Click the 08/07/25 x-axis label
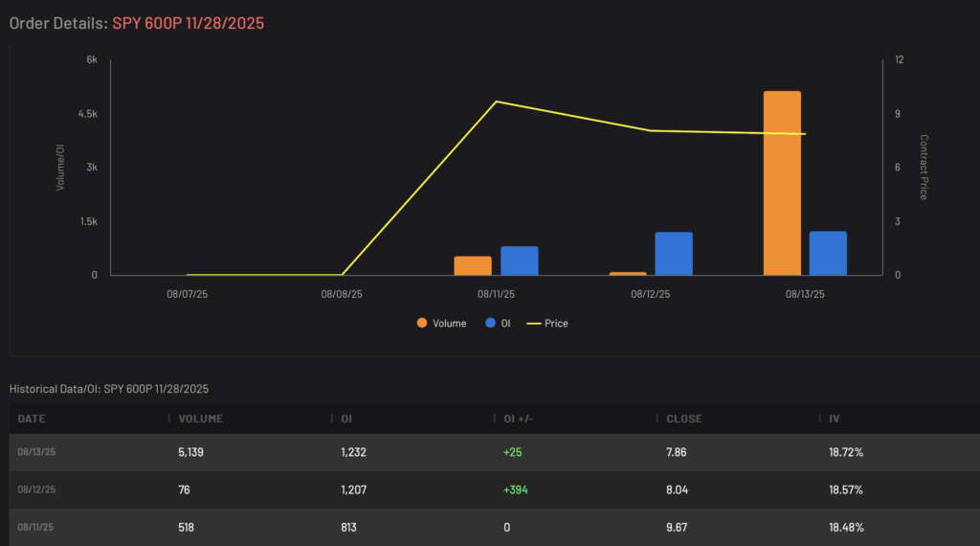The height and width of the screenshot is (546, 980). [187, 294]
